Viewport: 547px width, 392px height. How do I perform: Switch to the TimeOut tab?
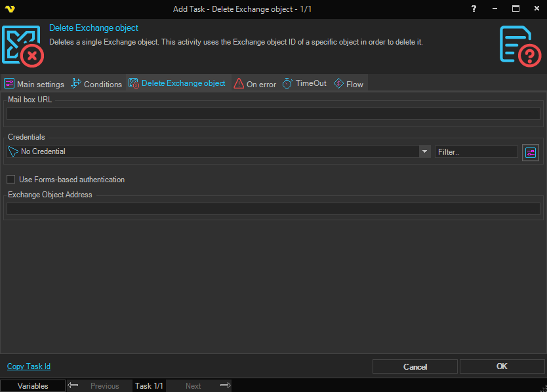point(304,84)
